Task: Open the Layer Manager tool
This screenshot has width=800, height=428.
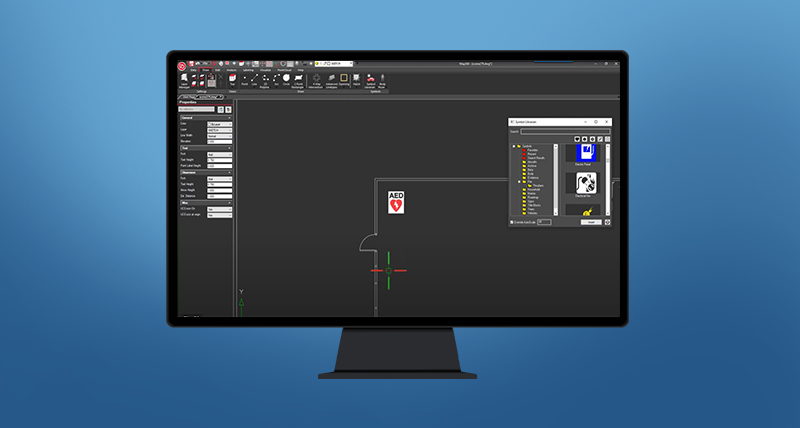Action: (183, 79)
